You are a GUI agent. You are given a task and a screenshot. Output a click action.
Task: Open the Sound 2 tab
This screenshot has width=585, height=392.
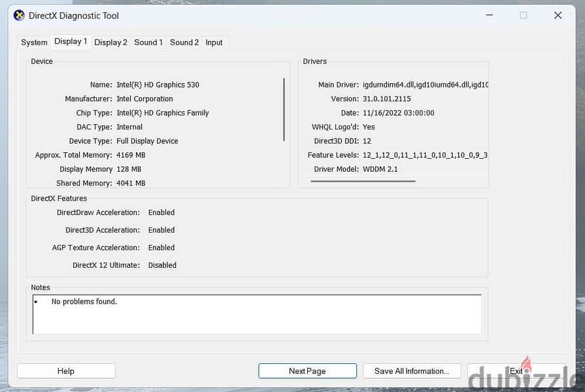[184, 42]
